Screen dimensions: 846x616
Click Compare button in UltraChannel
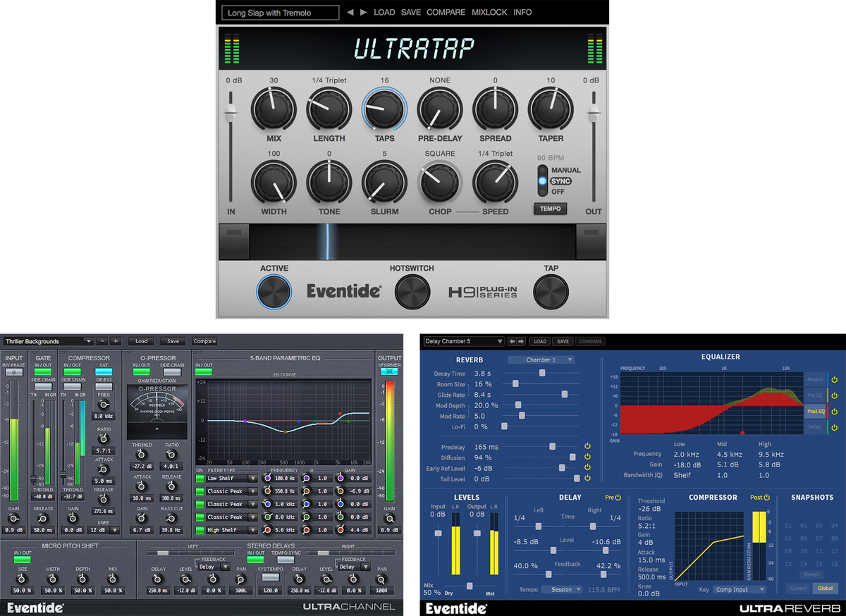click(x=204, y=341)
